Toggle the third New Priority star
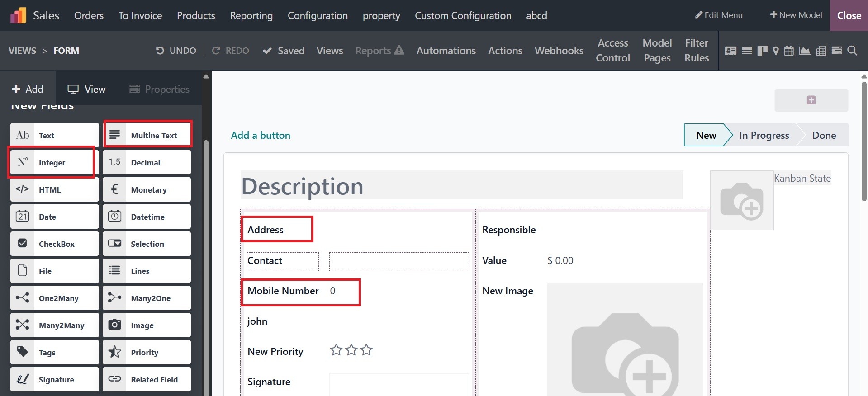This screenshot has height=396, width=868. (x=366, y=350)
